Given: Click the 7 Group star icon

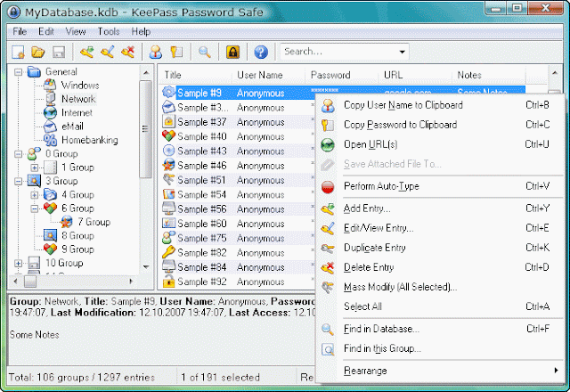Looking at the screenshot, I should (x=66, y=222).
